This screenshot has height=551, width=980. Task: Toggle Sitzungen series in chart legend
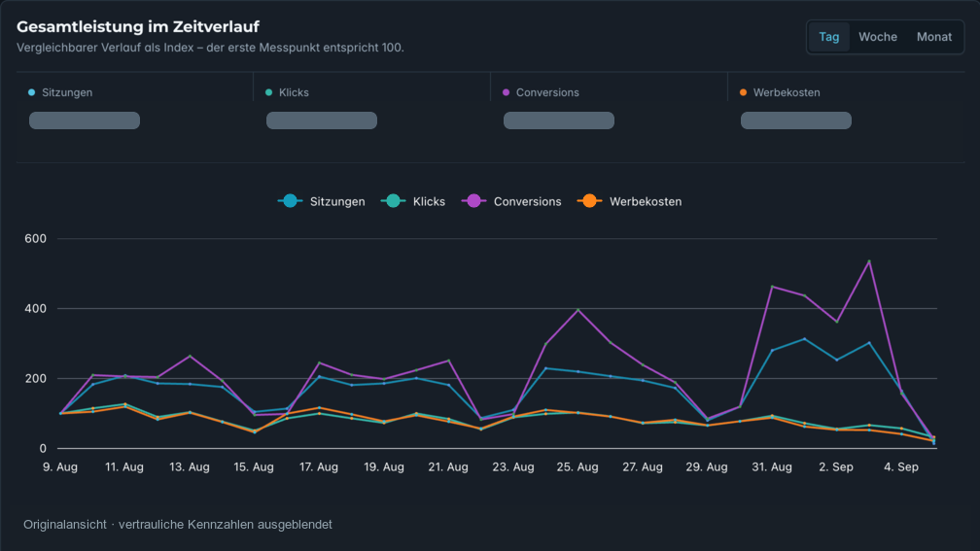point(322,201)
